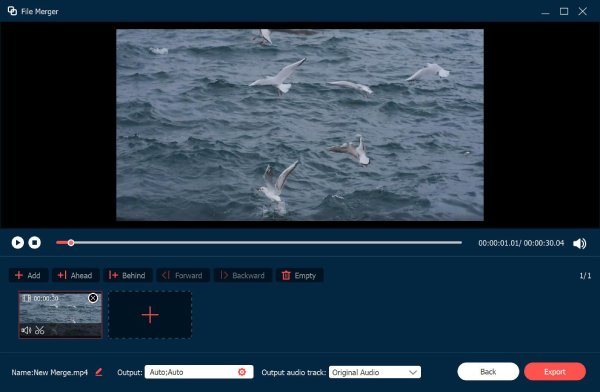Open the scissors trim tool on clip
This screenshot has width=600, height=392.
click(x=39, y=330)
